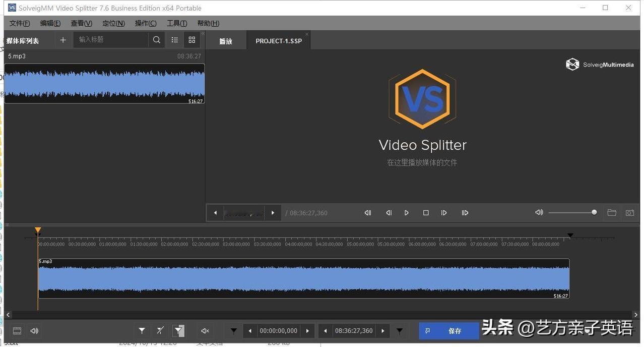Viewport: 644px width, 347px height.
Task: Decrease end time with left arrow
Action: pyautogui.click(x=326, y=331)
